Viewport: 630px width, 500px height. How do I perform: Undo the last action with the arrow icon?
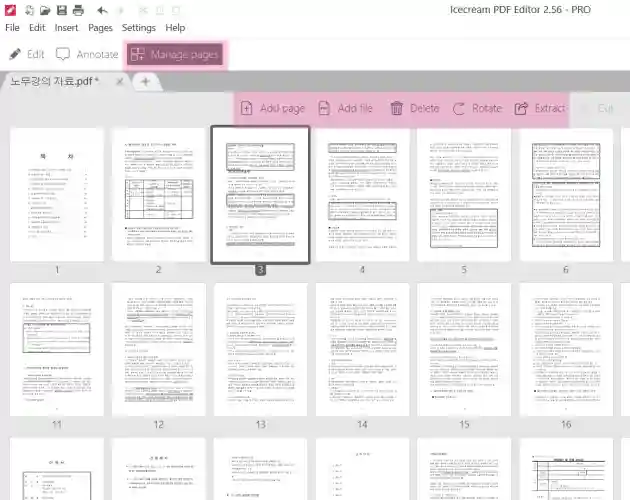102,10
